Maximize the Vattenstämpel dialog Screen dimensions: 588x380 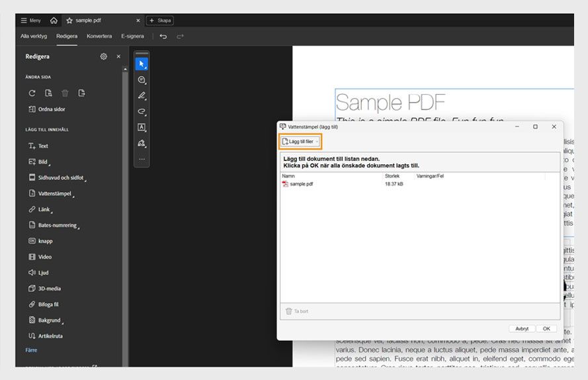pyautogui.click(x=536, y=126)
